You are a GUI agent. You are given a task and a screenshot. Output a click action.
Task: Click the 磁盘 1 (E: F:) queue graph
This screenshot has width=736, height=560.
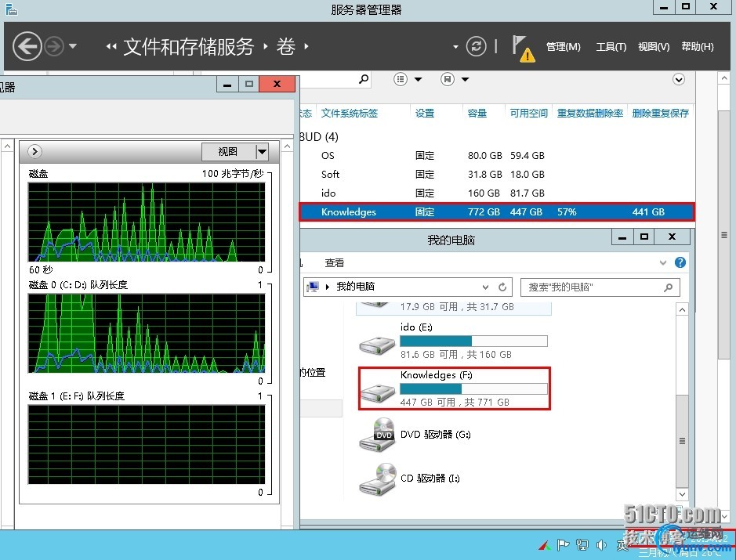[147, 445]
